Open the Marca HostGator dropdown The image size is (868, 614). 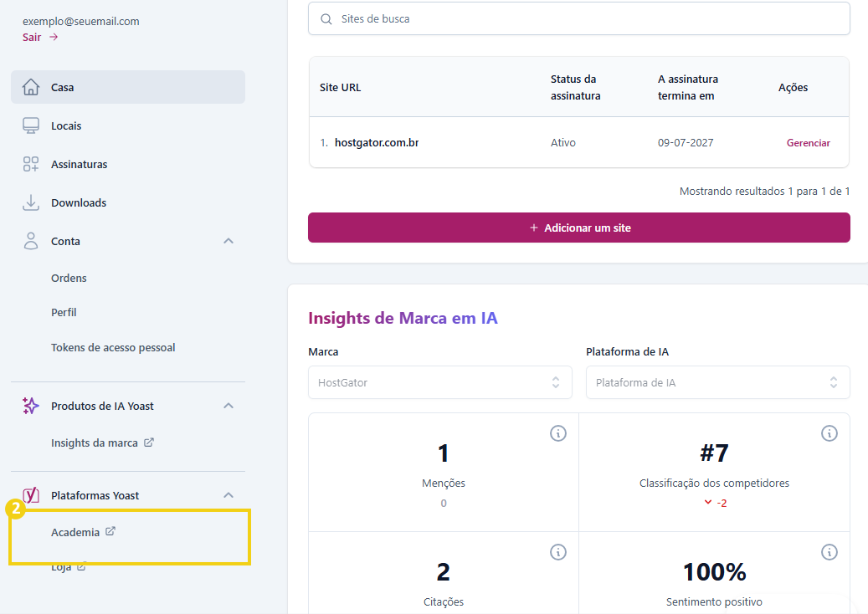pos(440,382)
